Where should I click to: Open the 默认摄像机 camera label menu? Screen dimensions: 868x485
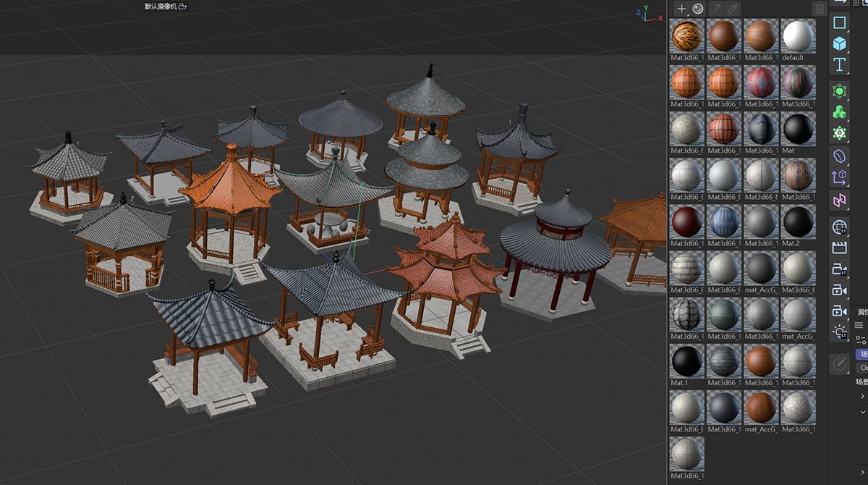click(165, 7)
